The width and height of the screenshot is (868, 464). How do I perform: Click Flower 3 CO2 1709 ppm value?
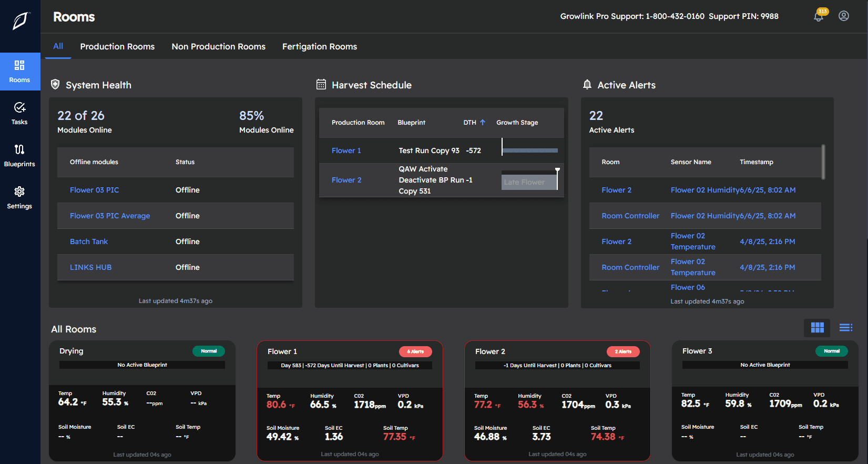[785, 404]
